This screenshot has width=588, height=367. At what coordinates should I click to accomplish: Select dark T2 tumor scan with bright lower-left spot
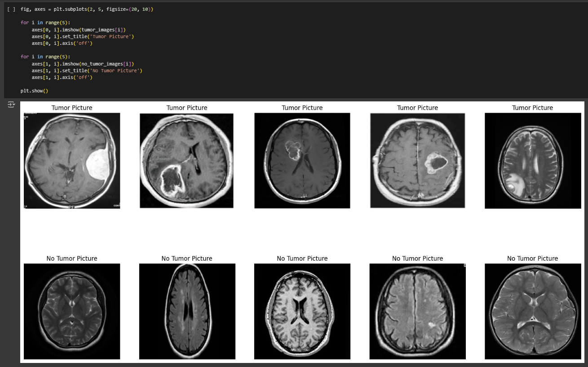tap(533, 161)
